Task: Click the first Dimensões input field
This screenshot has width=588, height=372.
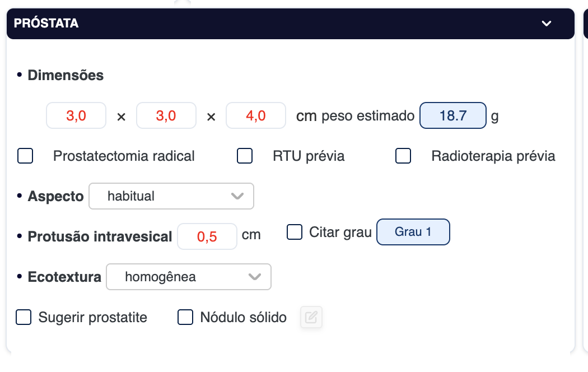Action: [x=76, y=116]
